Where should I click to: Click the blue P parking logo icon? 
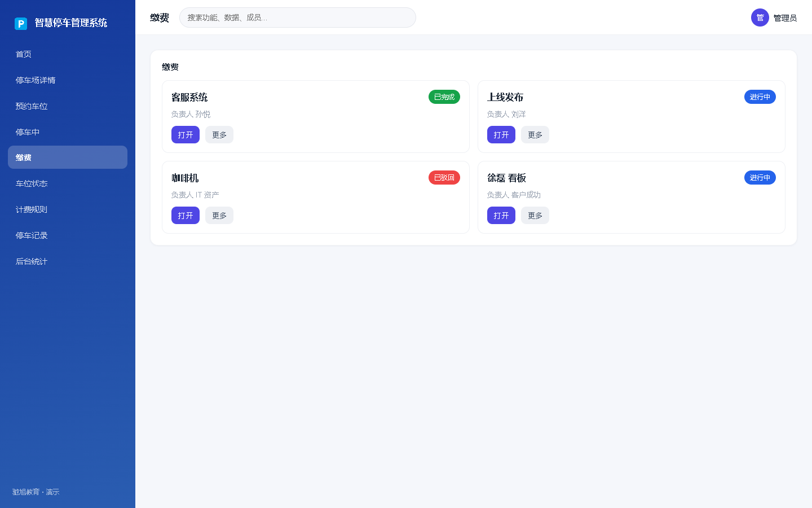click(21, 24)
